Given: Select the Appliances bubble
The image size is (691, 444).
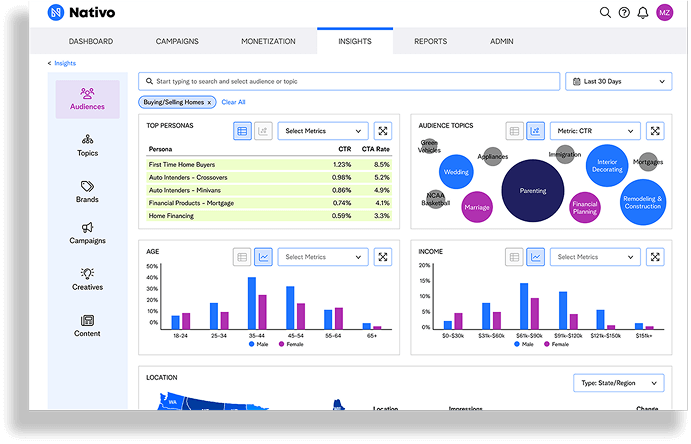Looking at the screenshot, I should [493, 156].
